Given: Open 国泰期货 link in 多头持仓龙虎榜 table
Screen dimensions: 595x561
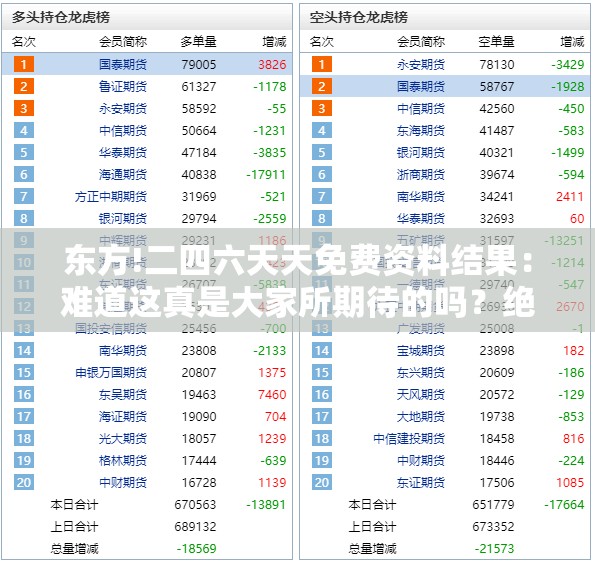Looking at the screenshot, I should [123, 64].
